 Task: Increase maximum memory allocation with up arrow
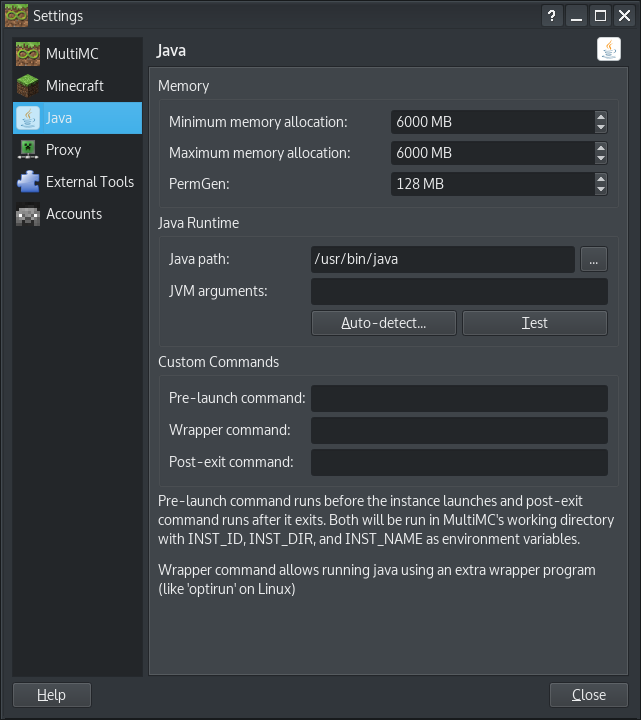pyautogui.click(x=601, y=147)
